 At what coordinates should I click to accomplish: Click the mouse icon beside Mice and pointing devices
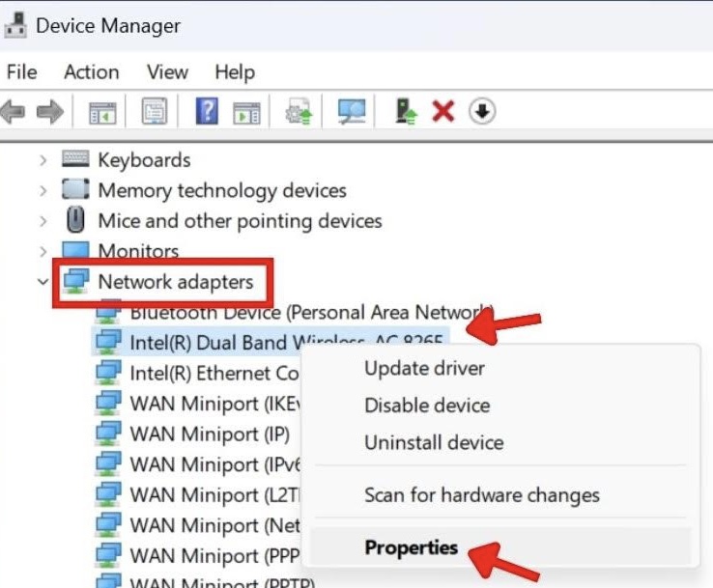tap(75, 219)
